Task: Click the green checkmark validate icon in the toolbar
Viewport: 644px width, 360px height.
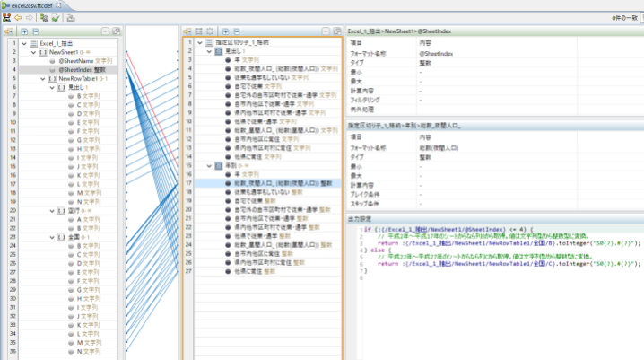Action: click(x=56, y=17)
